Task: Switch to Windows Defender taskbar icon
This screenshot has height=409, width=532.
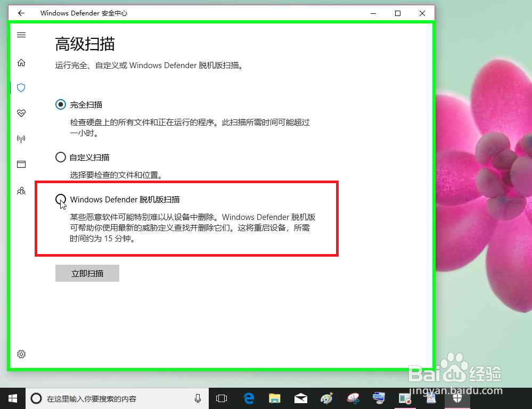Action: click(457, 398)
